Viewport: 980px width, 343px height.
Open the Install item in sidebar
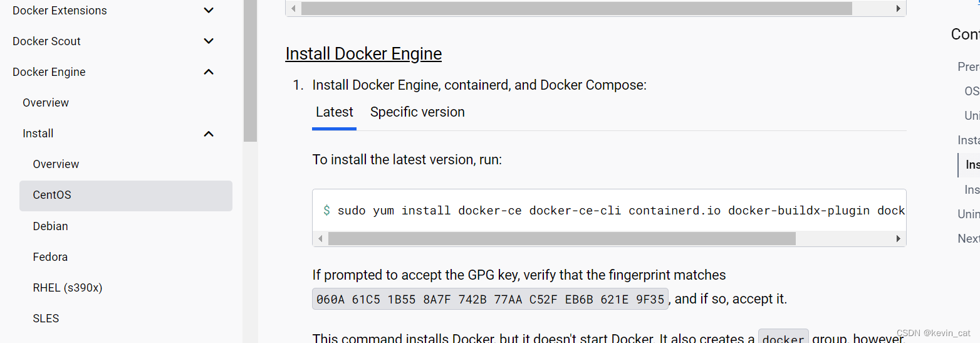[x=38, y=134]
